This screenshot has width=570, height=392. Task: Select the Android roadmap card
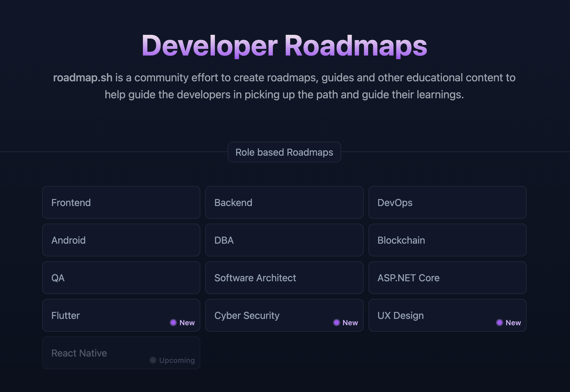(121, 240)
